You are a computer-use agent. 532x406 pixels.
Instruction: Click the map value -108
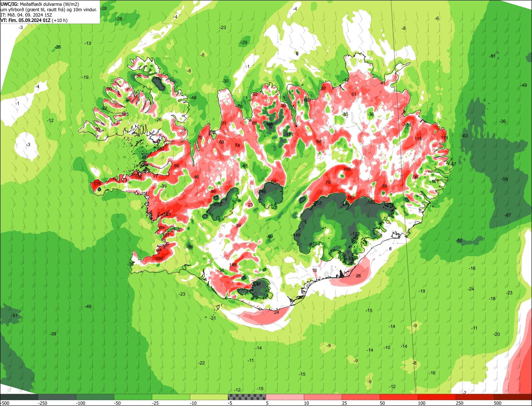click(x=407, y=125)
